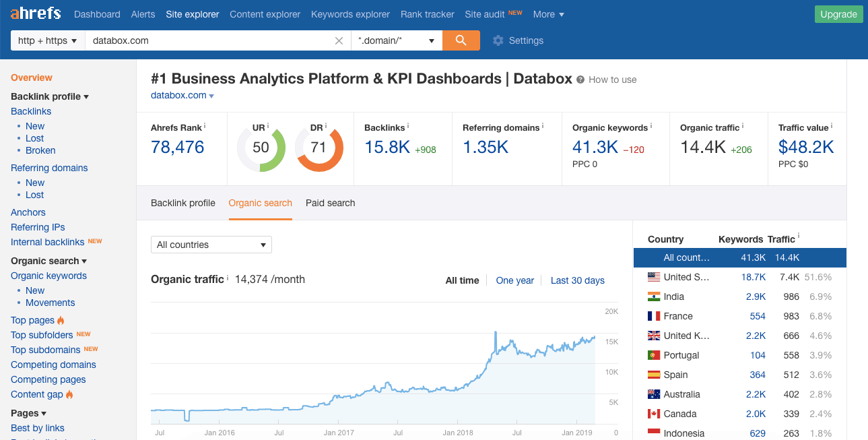Switch chart to Last 30 days
The width and height of the screenshot is (868, 440).
point(577,280)
